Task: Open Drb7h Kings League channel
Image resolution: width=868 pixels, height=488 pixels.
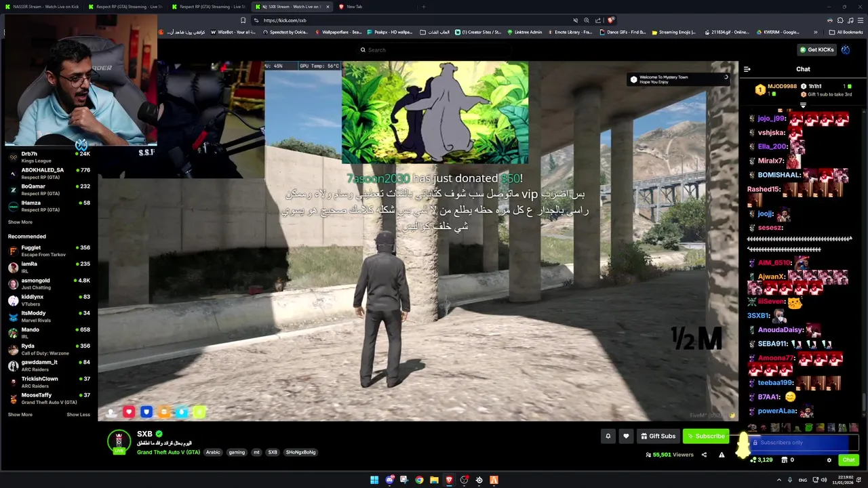Action: point(49,157)
